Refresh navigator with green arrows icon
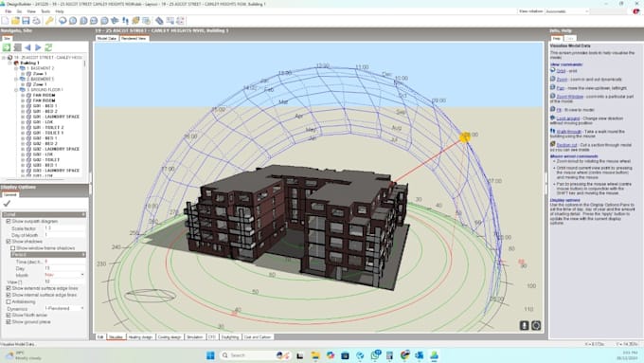The width and height of the screenshot is (644, 363). (48, 47)
